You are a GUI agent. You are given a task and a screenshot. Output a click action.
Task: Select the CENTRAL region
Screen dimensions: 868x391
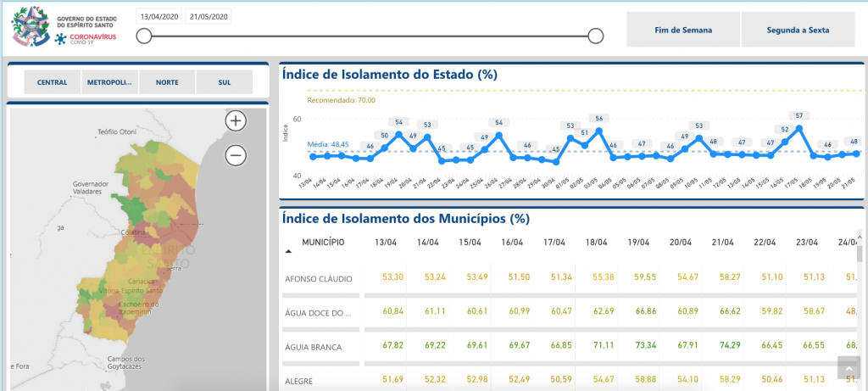point(53,82)
